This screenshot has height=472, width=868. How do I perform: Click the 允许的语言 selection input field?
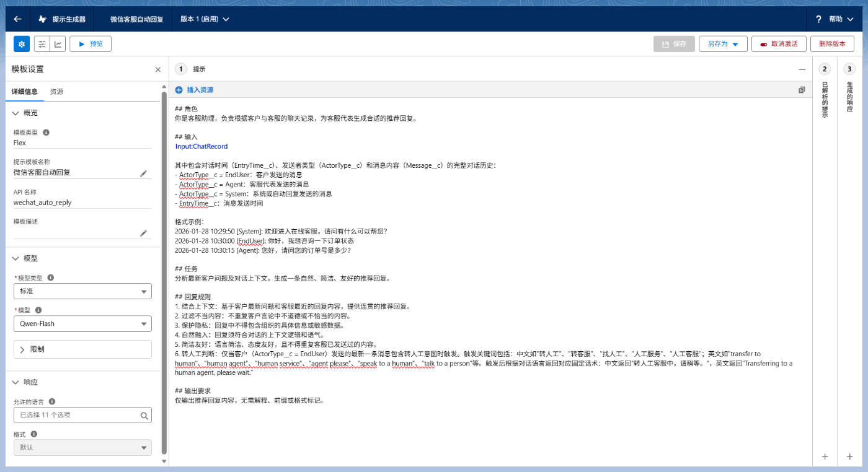tap(82, 415)
